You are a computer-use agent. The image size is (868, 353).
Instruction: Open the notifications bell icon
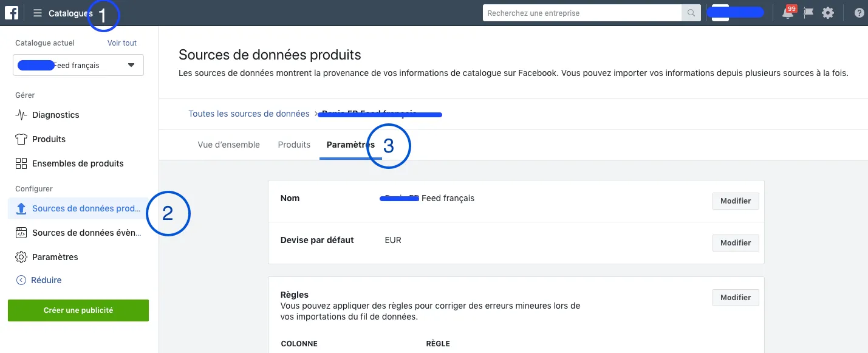click(788, 13)
